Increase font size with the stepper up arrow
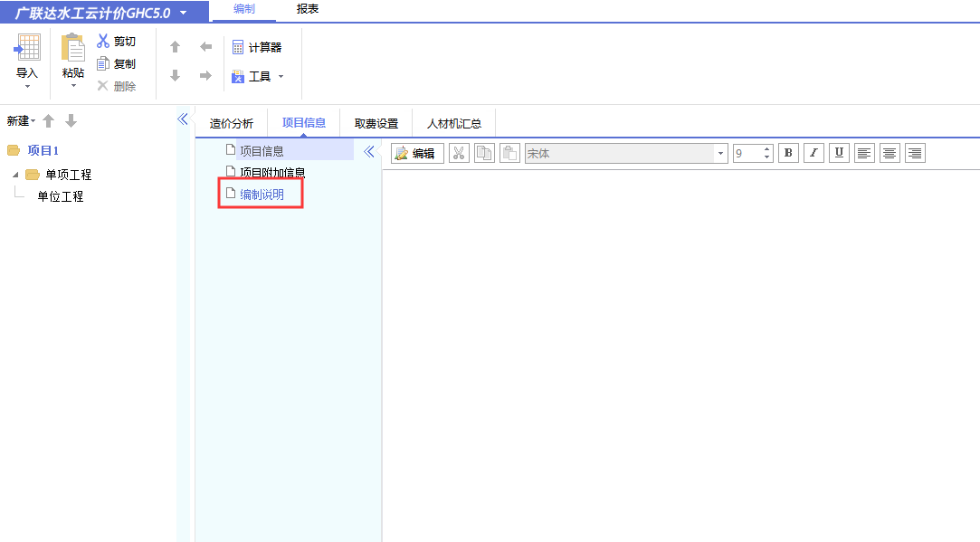 point(766,147)
